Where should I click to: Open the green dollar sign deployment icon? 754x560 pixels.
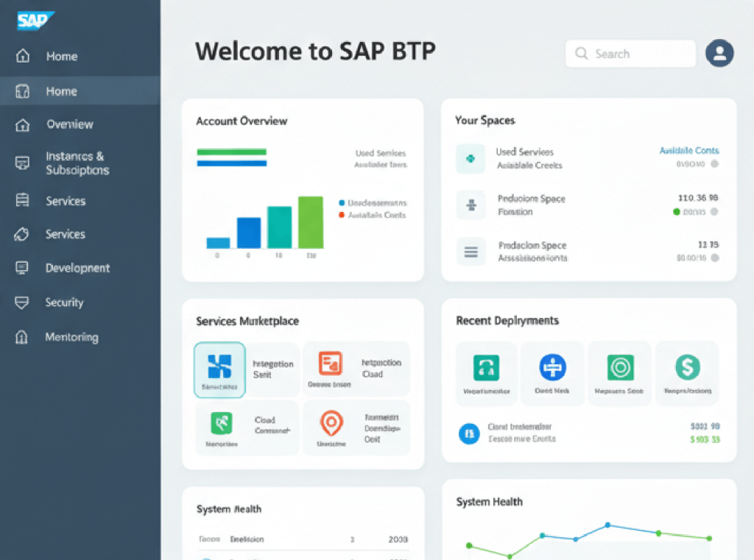687,366
